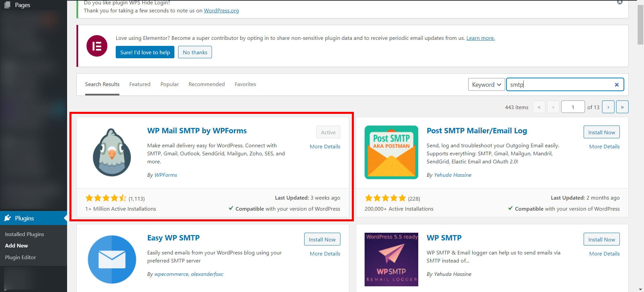The width and height of the screenshot is (644, 292).
Task: Open the WPForms author link
Action: tap(166, 175)
